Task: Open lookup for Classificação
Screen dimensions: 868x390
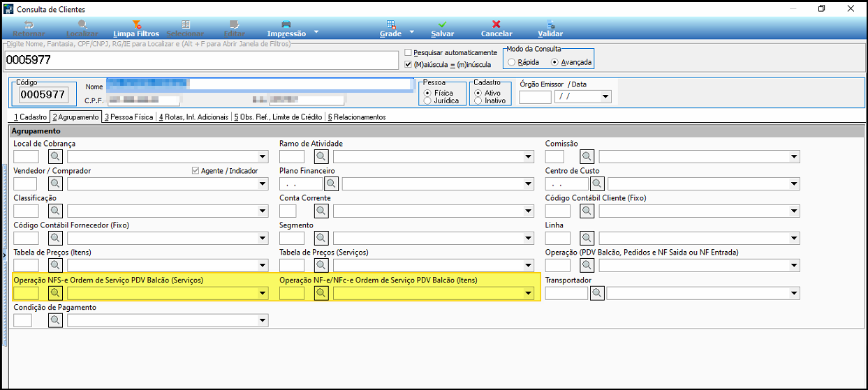Action: click(55, 211)
